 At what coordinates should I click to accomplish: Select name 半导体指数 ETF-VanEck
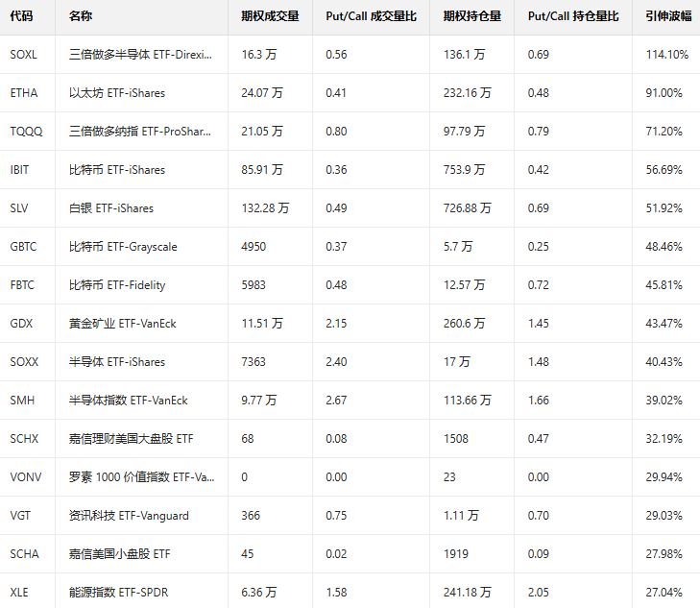(128, 400)
